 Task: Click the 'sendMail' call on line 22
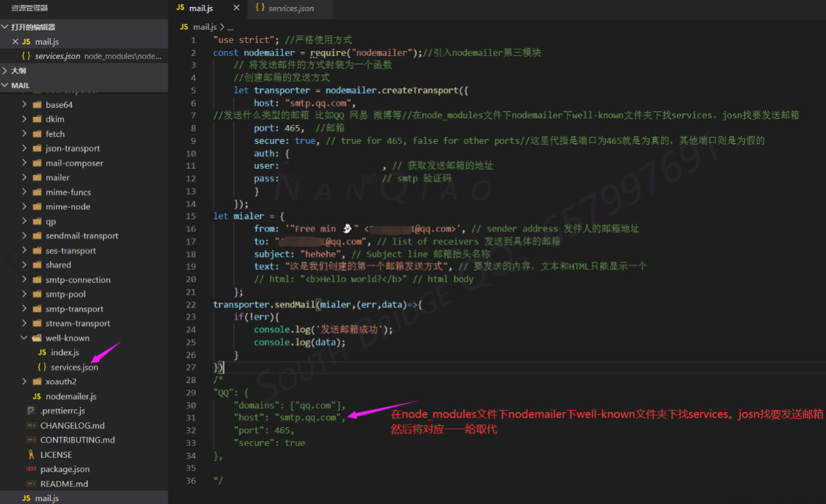[x=295, y=305]
